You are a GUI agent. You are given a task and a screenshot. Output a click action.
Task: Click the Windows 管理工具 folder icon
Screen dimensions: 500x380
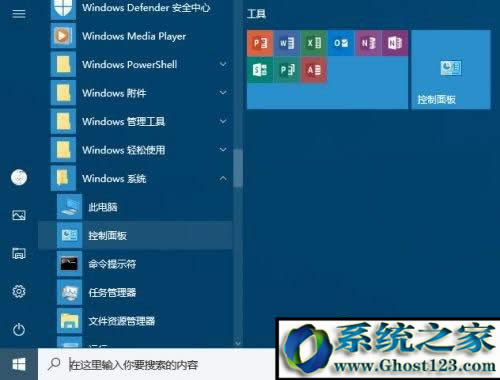pos(63,121)
